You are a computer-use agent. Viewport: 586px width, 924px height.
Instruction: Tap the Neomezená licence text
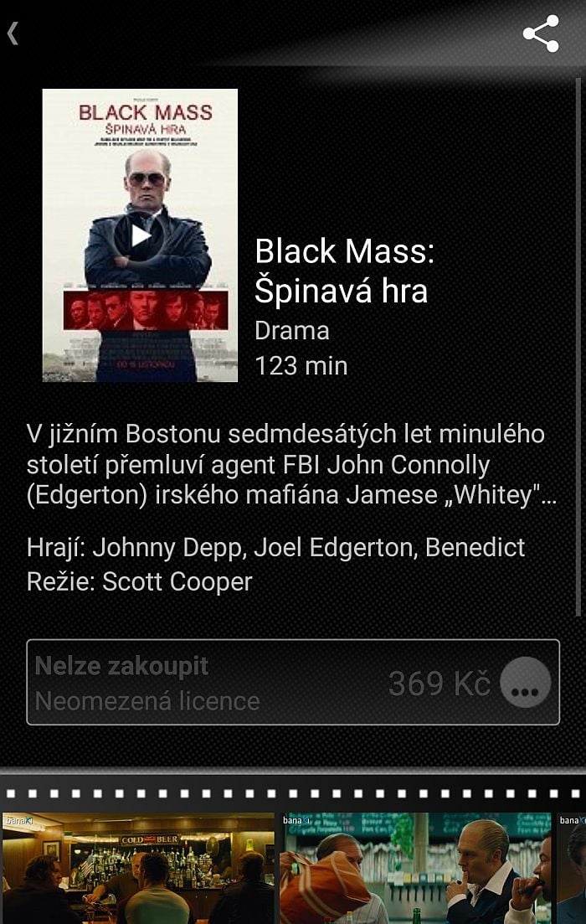(x=147, y=701)
